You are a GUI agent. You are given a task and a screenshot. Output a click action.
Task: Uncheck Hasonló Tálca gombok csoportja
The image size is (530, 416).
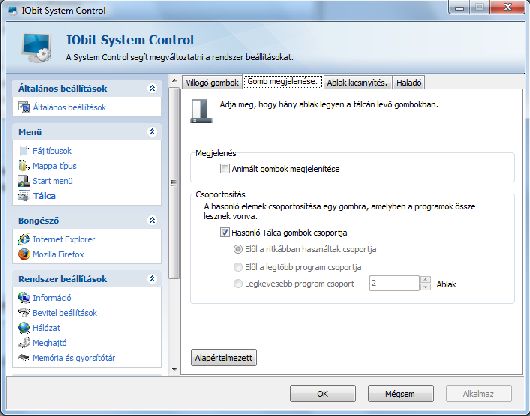(225, 233)
